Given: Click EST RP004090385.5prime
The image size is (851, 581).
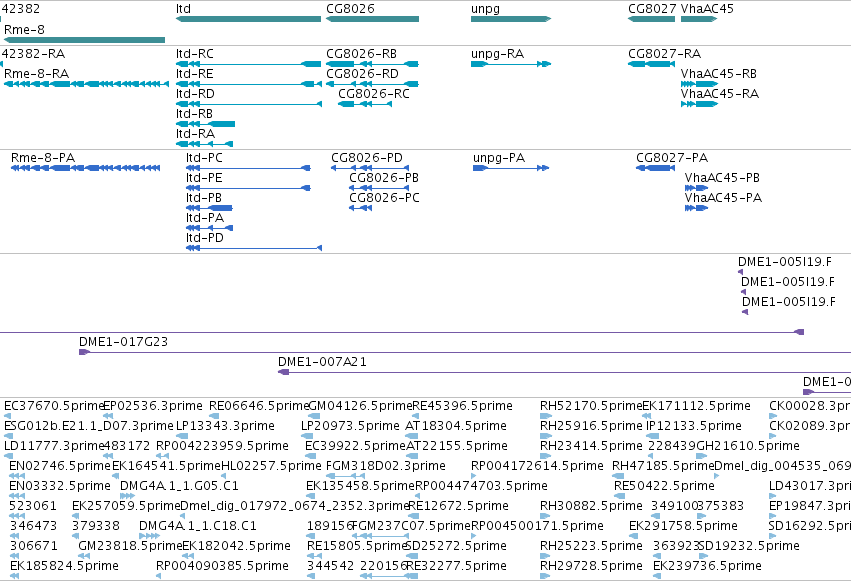Looking at the screenshot, I should (158, 576).
